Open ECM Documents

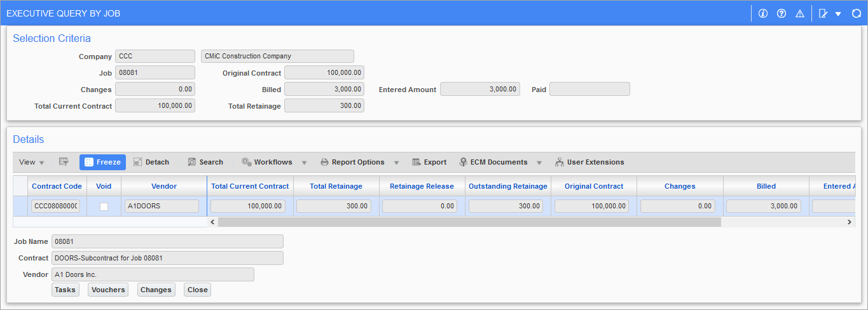click(493, 162)
